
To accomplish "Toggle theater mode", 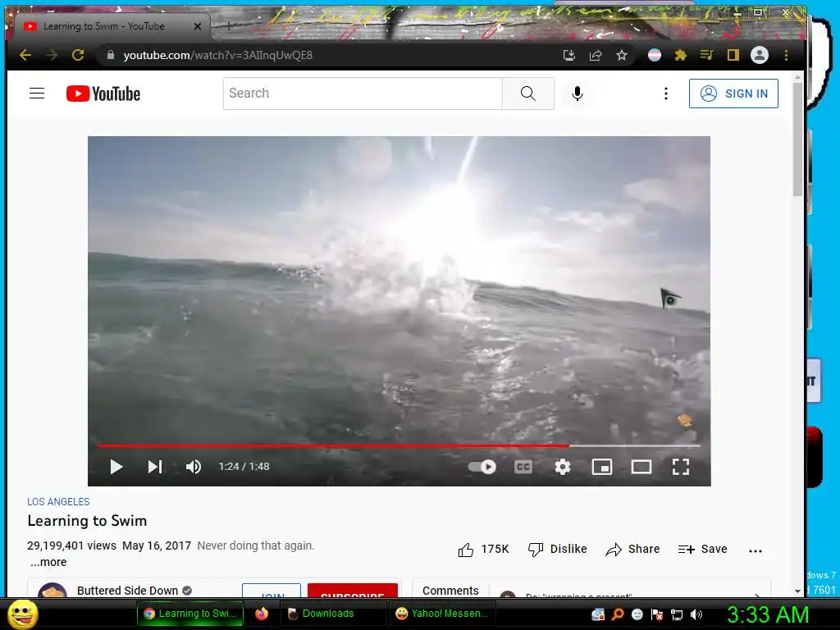I will pyautogui.click(x=641, y=467).
